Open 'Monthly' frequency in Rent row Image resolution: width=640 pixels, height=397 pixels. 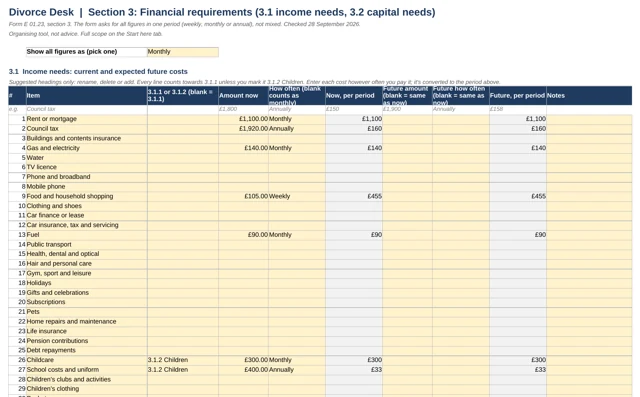pos(297,119)
